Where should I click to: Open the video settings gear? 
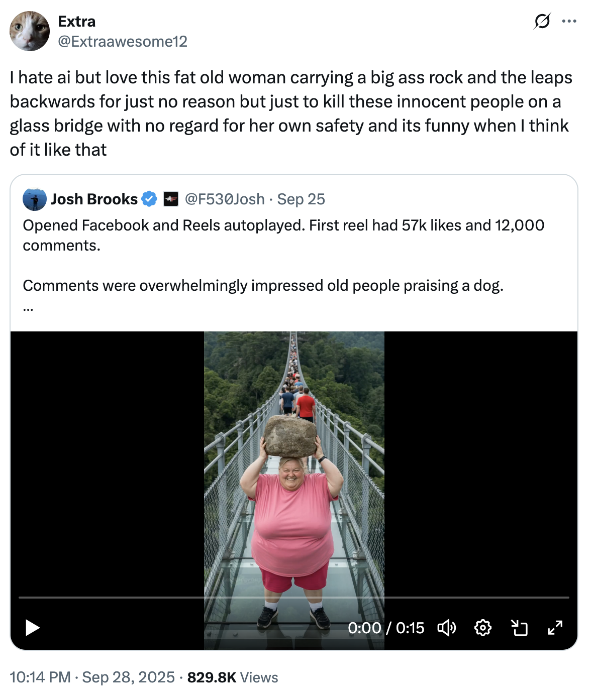point(482,628)
